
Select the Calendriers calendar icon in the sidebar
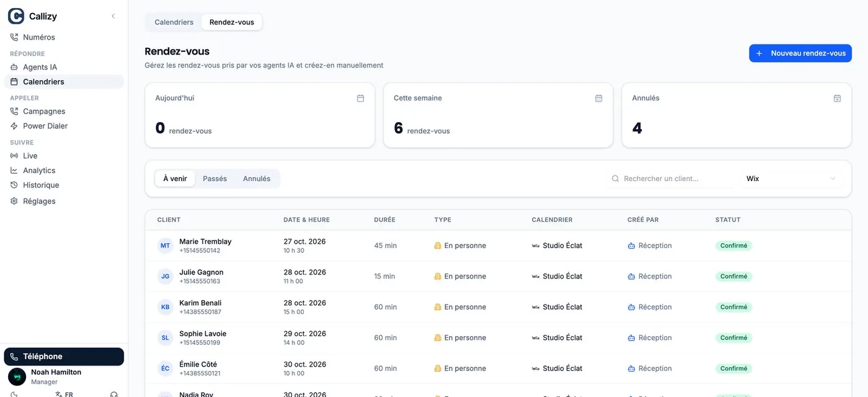(14, 82)
